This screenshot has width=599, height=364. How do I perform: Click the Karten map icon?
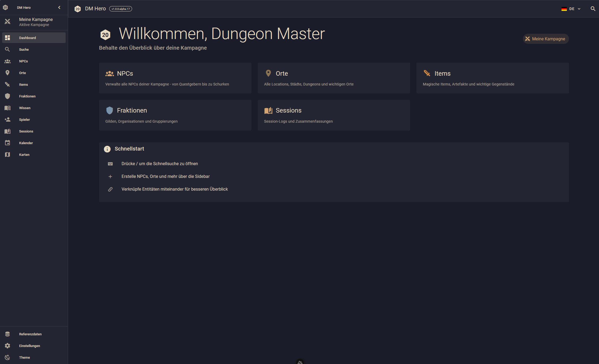pyautogui.click(x=7, y=155)
